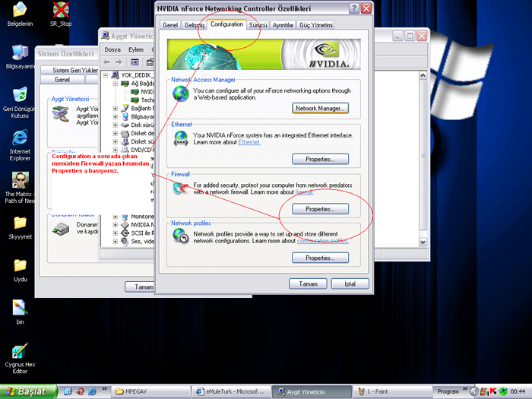Confirm with Tamam in NVIDIA dialog
This screenshot has height=399, width=532.
tap(308, 283)
